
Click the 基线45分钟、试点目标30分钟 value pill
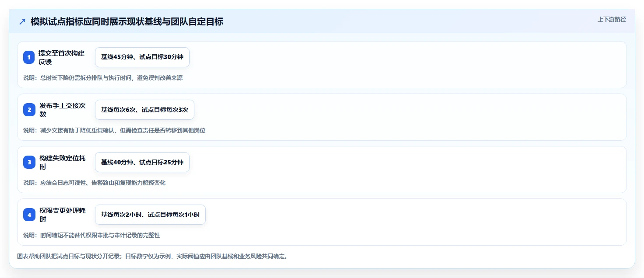point(142,57)
